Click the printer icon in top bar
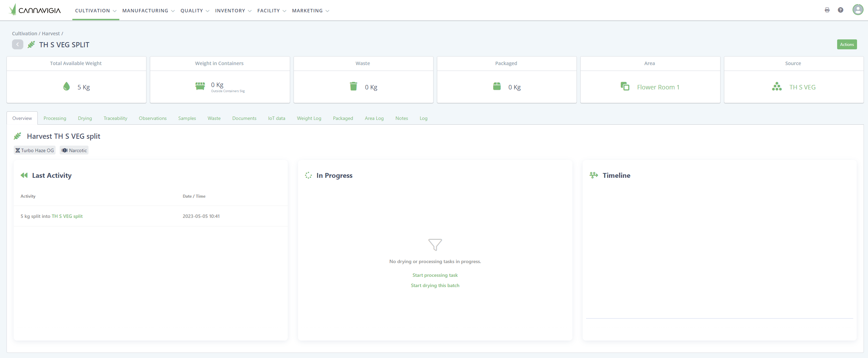The height and width of the screenshot is (358, 868). (827, 10)
